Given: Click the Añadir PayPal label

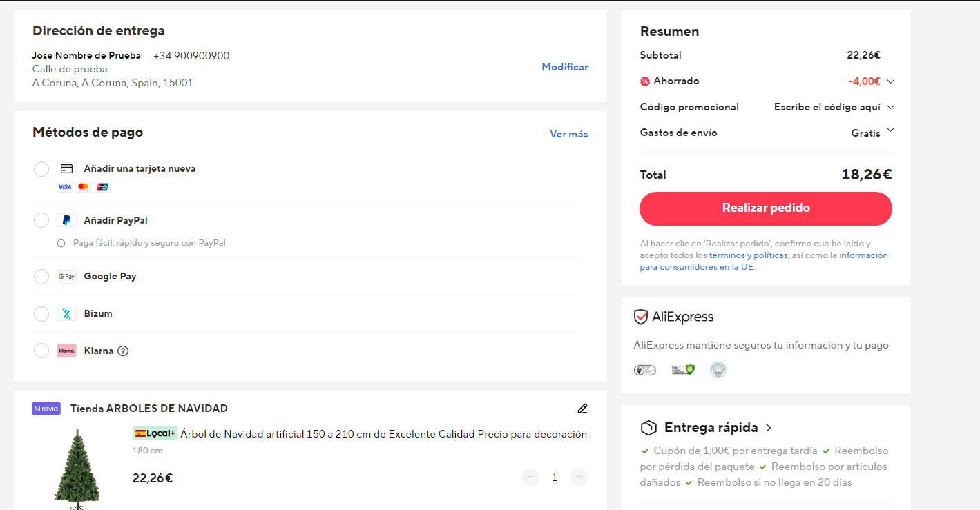Looking at the screenshot, I should click(116, 220).
